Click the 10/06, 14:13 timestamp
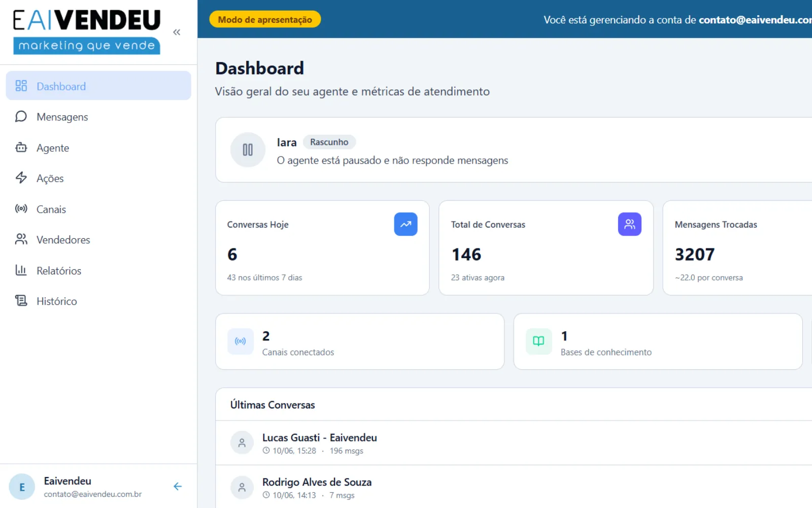The height and width of the screenshot is (508, 812). 294,495
